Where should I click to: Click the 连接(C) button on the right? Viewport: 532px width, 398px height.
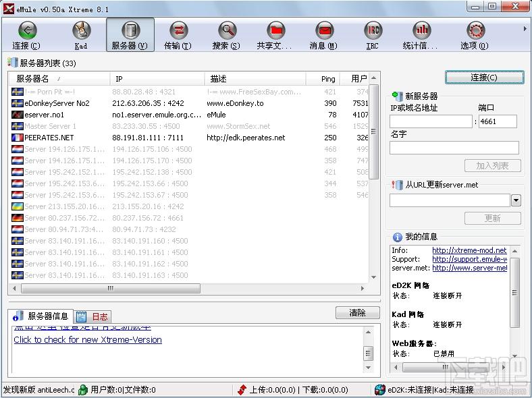point(484,78)
